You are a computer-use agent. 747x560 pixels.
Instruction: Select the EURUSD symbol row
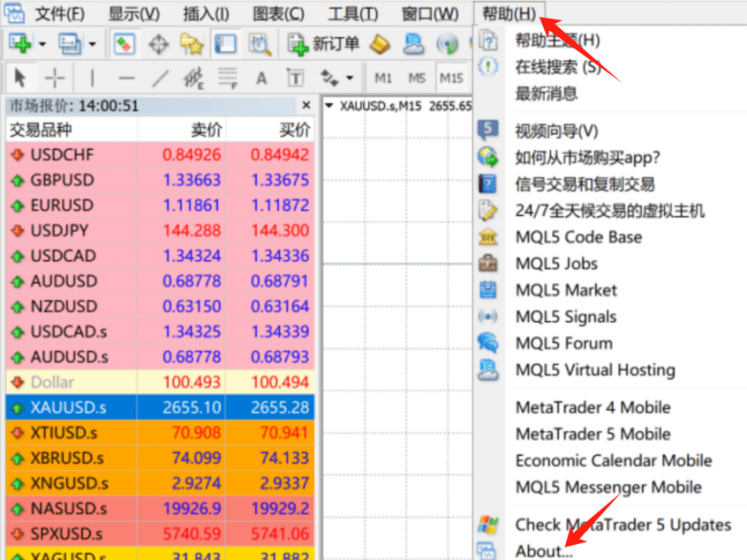[x=160, y=205]
